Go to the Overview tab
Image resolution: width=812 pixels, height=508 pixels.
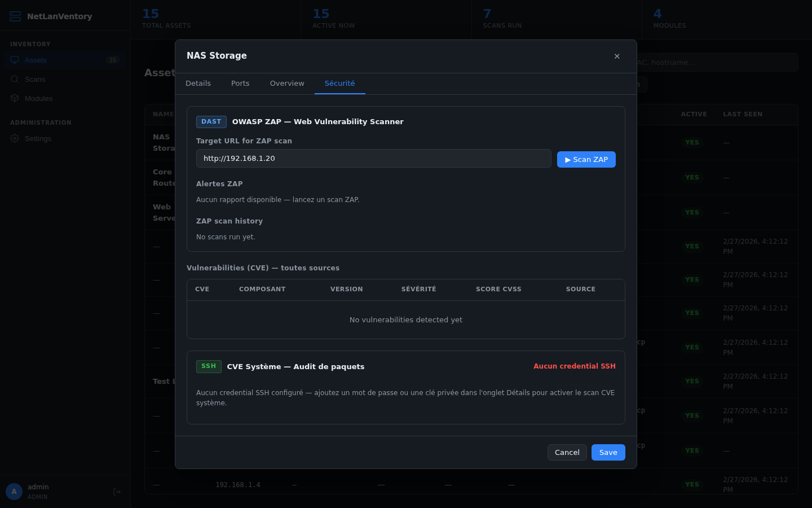tap(287, 84)
